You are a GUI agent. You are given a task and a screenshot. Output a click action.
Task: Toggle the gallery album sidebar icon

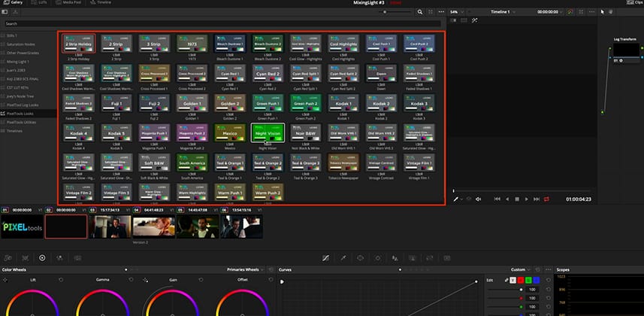[x=5, y=12]
